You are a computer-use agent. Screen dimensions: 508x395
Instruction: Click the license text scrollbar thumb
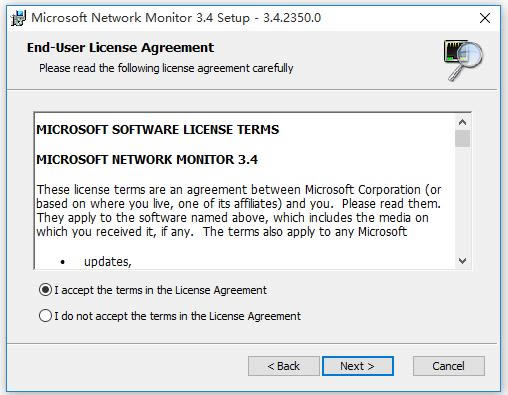(x=462, y=138)
